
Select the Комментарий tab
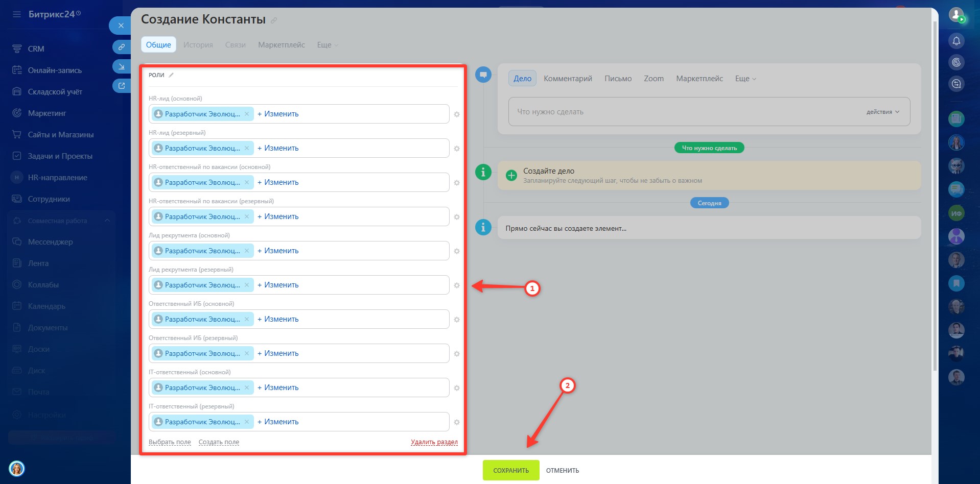coord(568,79)
